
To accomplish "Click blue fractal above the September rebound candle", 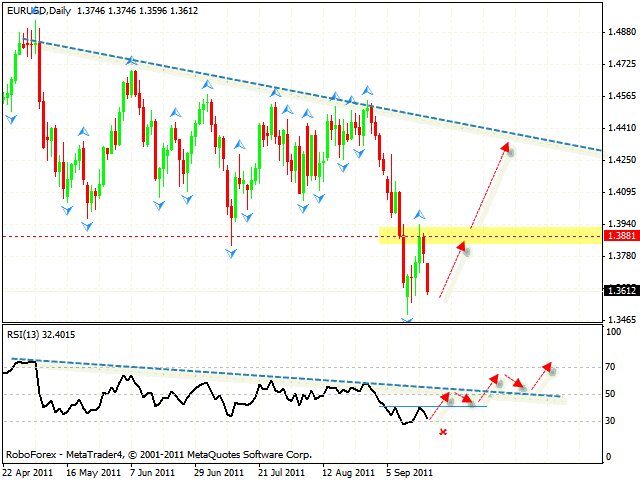I will point(421,214).
